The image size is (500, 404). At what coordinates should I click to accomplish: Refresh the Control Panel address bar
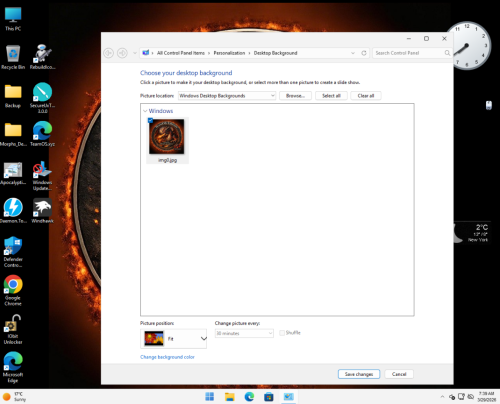pos(364,53)
